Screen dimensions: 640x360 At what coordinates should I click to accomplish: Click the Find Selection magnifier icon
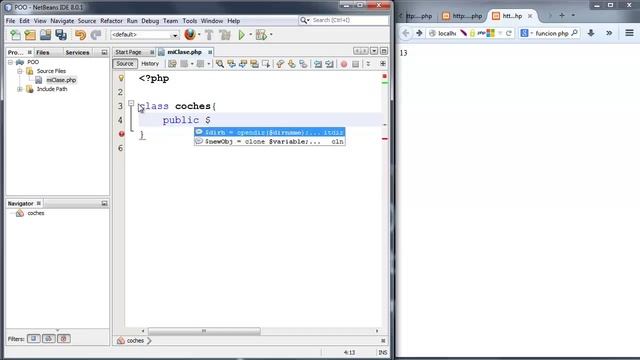tap(220, 64)
